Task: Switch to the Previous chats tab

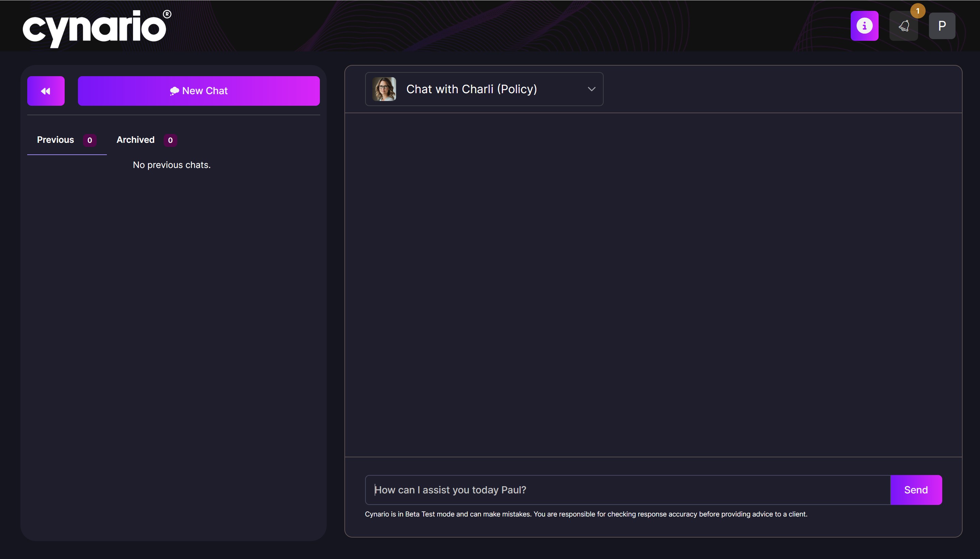Action: click(x=67, y=140)
